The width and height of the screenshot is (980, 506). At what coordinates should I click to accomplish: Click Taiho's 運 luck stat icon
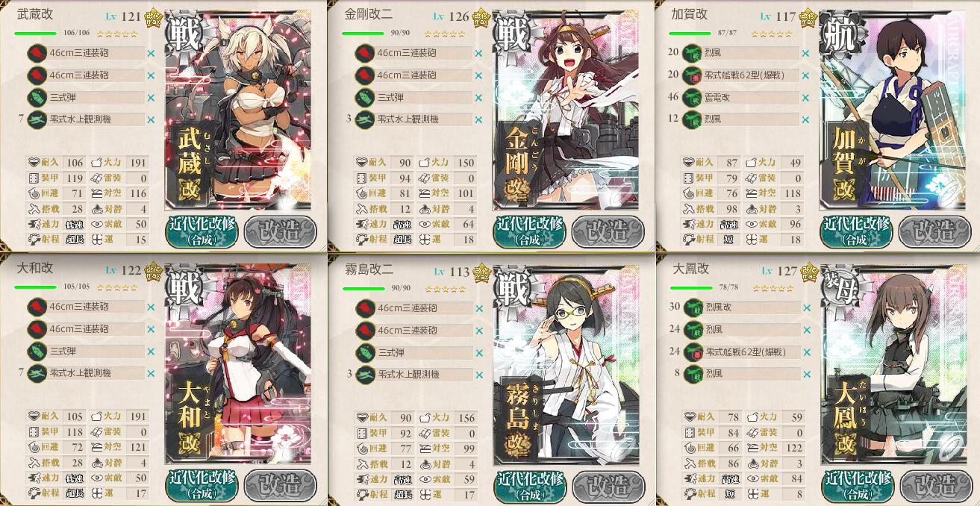753,493
